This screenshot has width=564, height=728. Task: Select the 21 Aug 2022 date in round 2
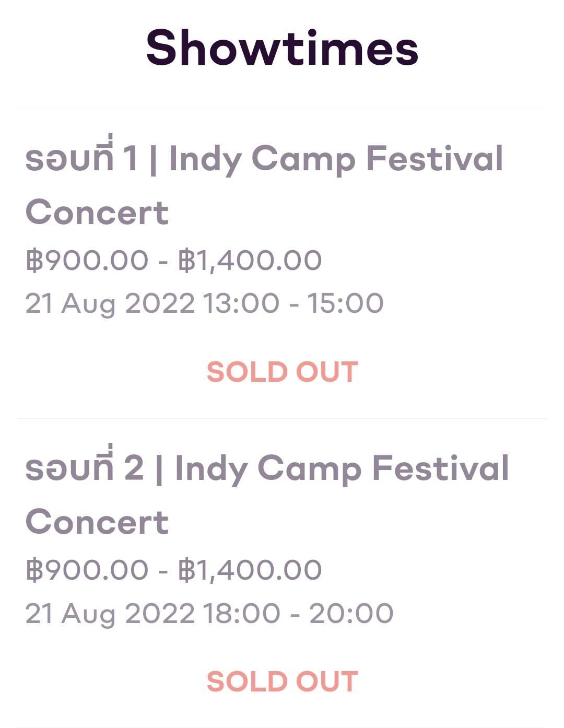click(x=110, y=613)
